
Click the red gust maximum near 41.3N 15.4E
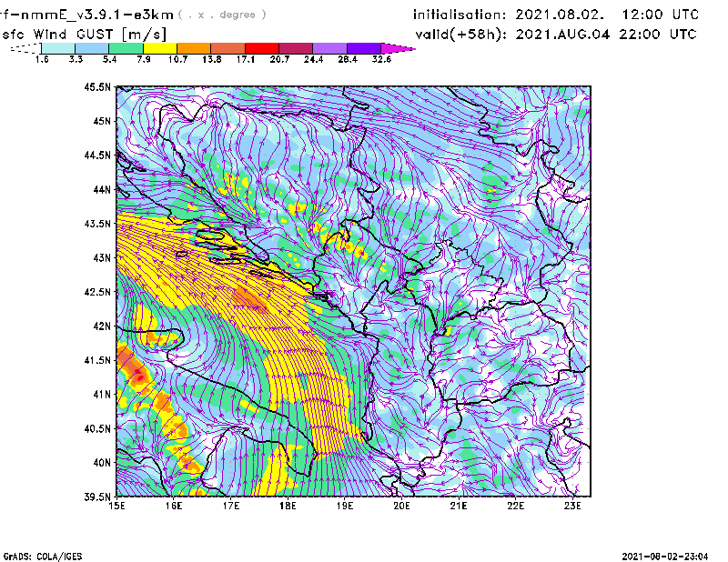point(139,376)
